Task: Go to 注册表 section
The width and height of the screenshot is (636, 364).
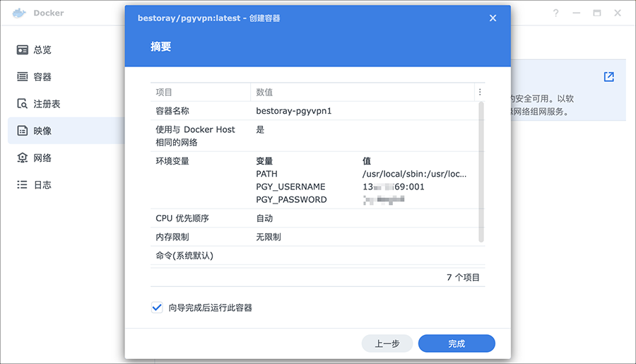Action: tap(47, 104)
